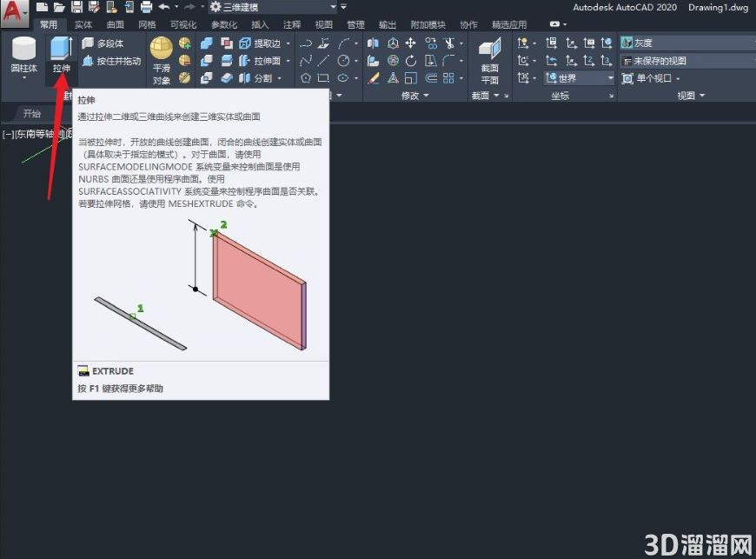The width and height of the screenshot is (756, 559).
Task: Click the Undo arrow in quick access toolbar
Action: tap(164, 7)
